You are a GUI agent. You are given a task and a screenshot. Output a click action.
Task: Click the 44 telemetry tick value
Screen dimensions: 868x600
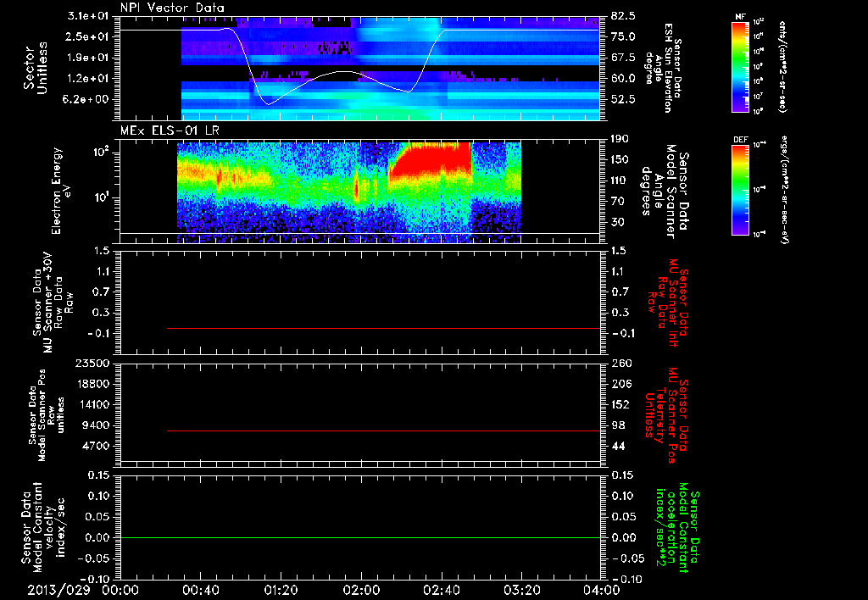tap(618, 446)
